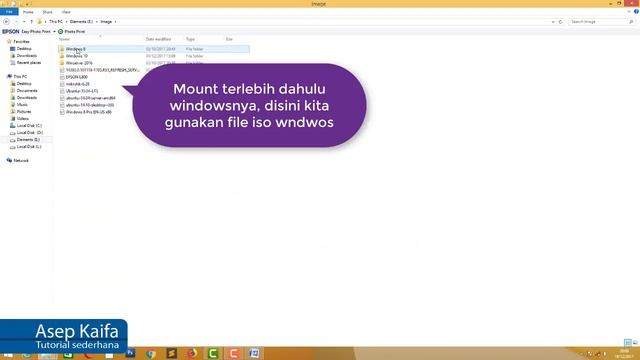
Task: Focus the Search Image field
Action: 601,22
